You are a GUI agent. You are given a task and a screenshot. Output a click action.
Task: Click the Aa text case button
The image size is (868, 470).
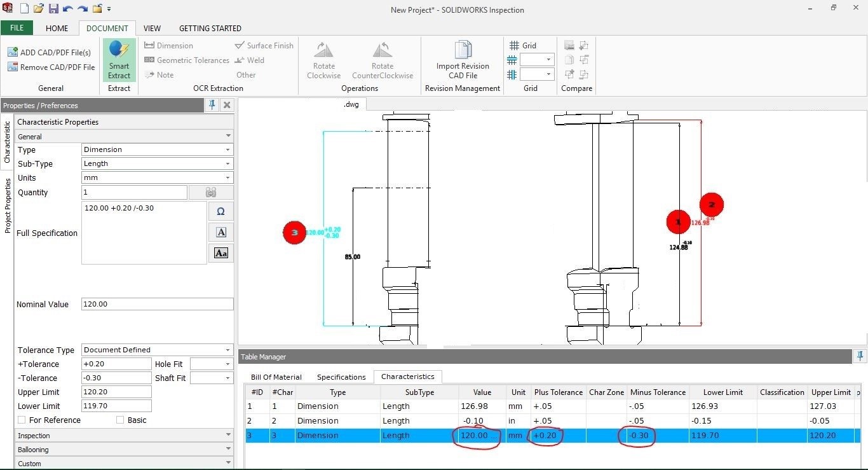pos(221,253)
